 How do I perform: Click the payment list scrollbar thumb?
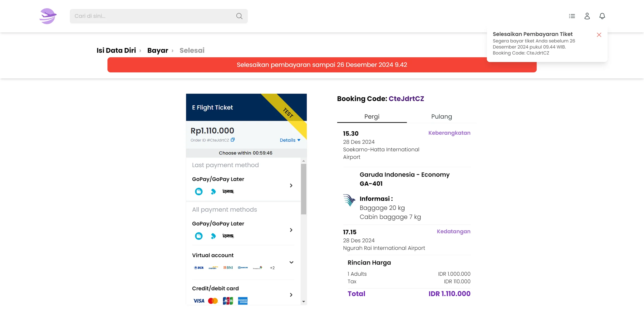pos(303,189)
